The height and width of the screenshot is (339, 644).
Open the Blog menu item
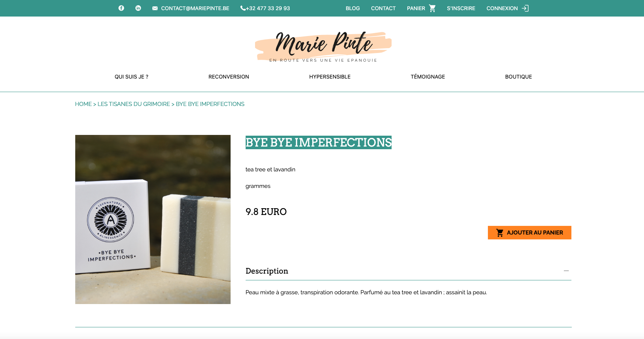coord(352,8)
